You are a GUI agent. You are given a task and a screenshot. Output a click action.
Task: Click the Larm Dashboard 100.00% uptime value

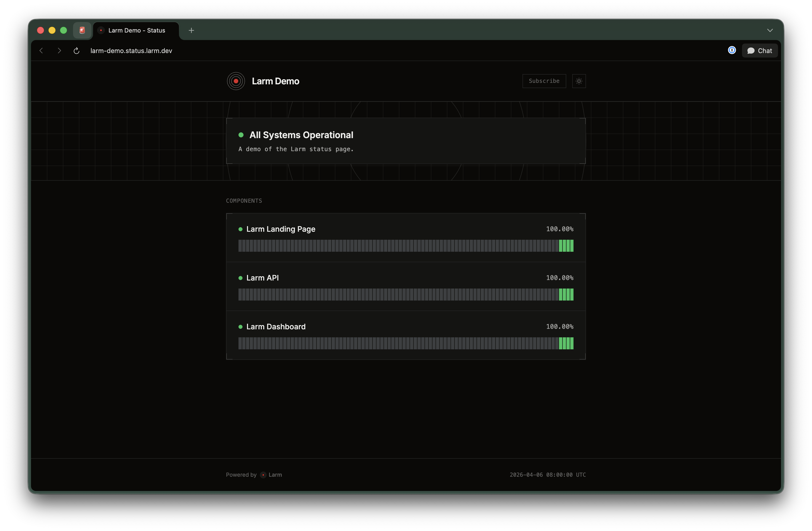pyautogui.click(x=559, y=327)
